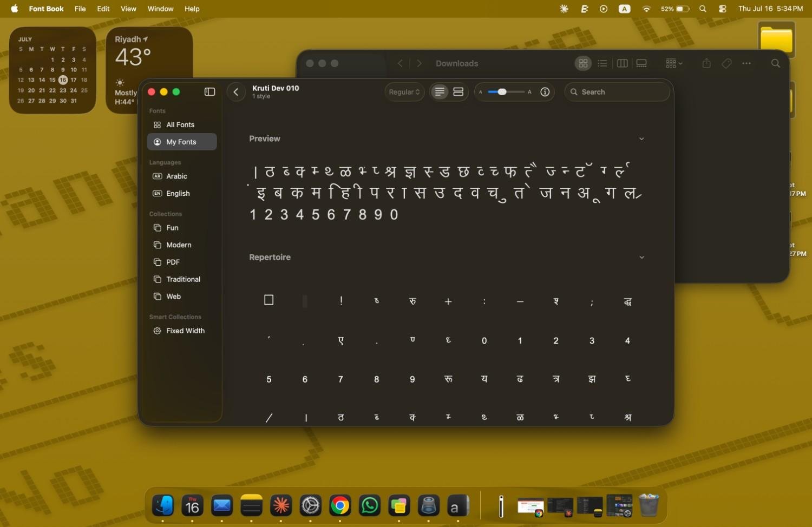Image resolution: width=812 pixels, height=527 pixels.
Task: Click the Tags icon in Finder
Action: (x=726, y=63)
